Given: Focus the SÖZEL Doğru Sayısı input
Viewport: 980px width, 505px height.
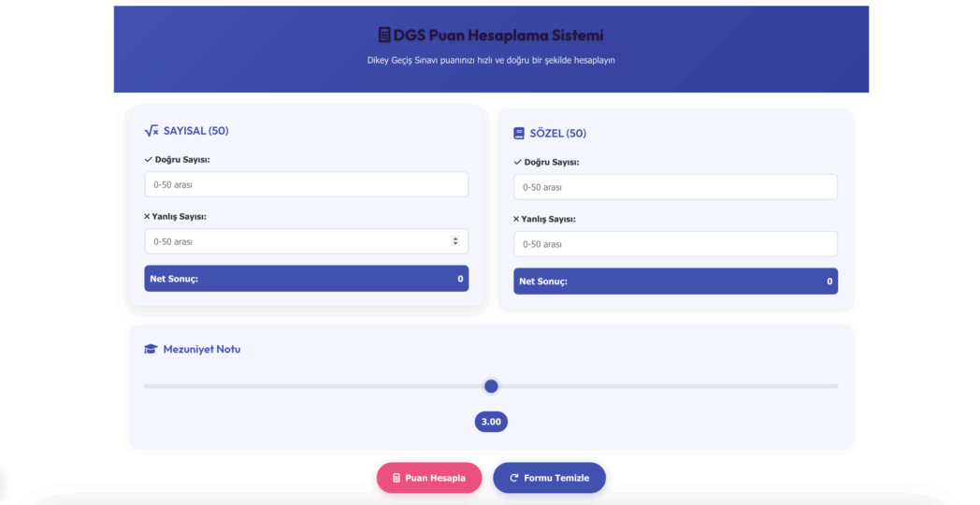Looking at the screenshot, I should [x=675, y=187].
